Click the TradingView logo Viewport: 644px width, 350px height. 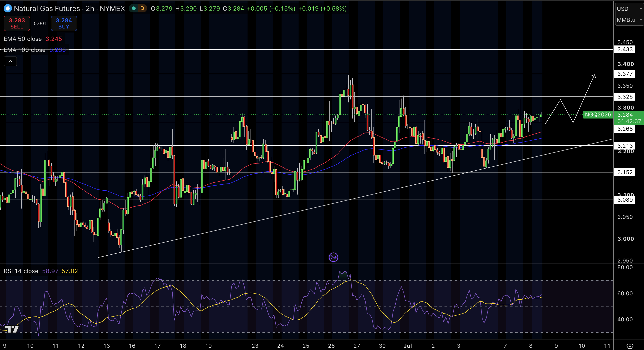click(x=12, y=329)
